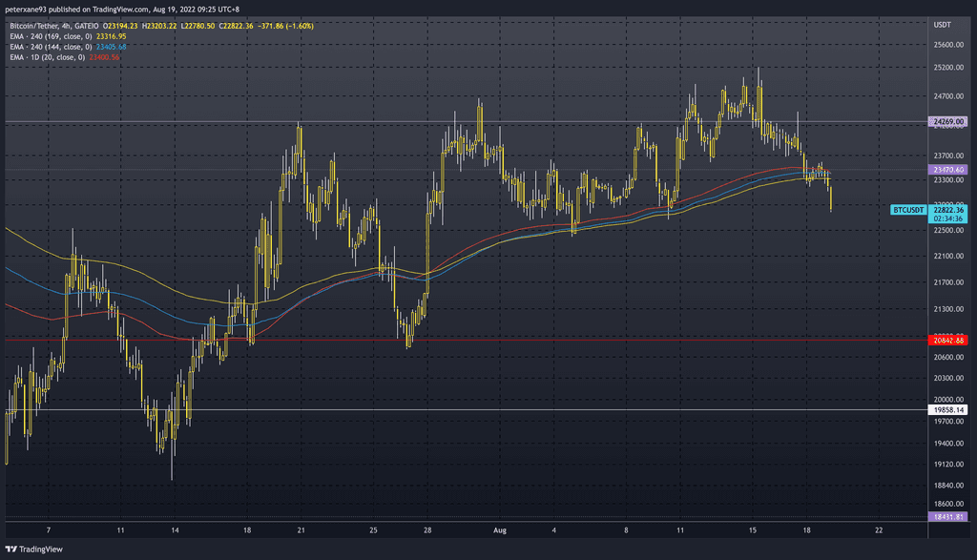Select the 'Bitcoin/Tether, 4h, GATEIO' legend title
The height and width of the screenshot is (560, 977).
[x=54, y=26]
